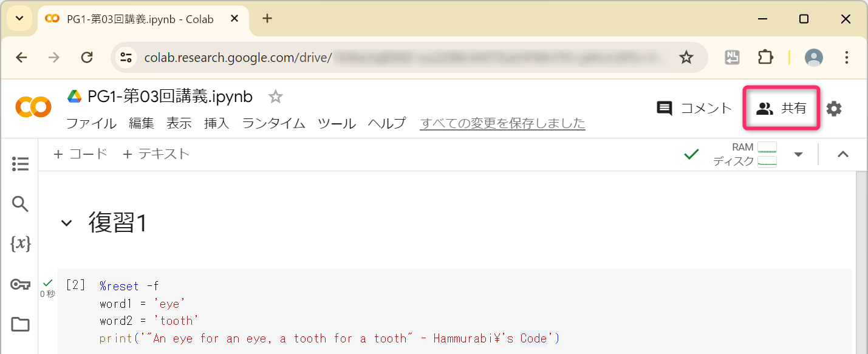The height and width of the screenshot is (354, 868).
Task: Collapse the 復習1 section
Action: point(66,223)
